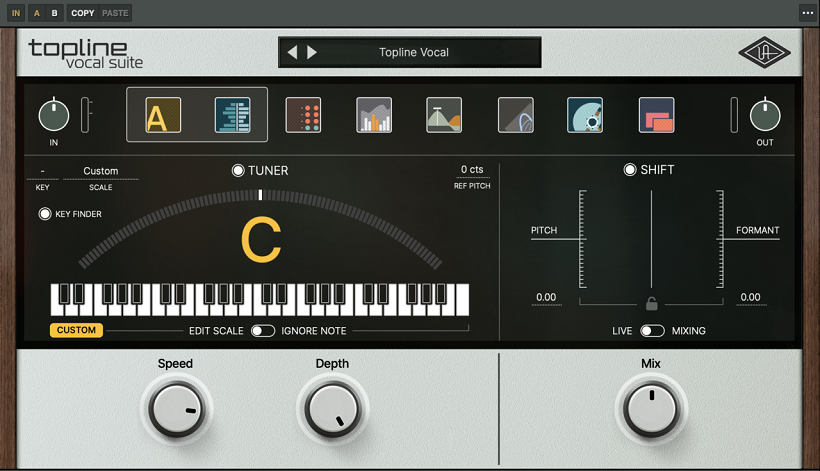Open the KEY dropdown showing a dash
The image size is (820, 471).
(42, 171)
